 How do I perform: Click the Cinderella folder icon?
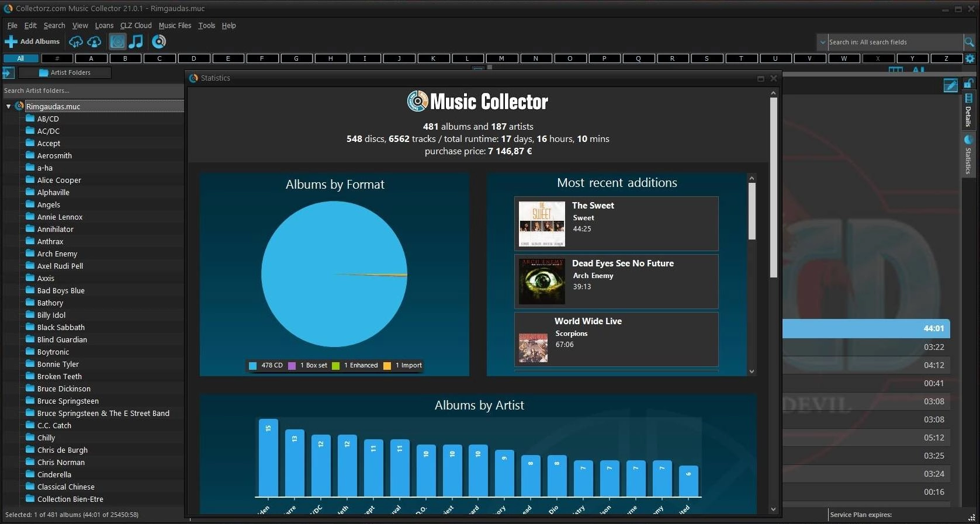click(30, 474)
